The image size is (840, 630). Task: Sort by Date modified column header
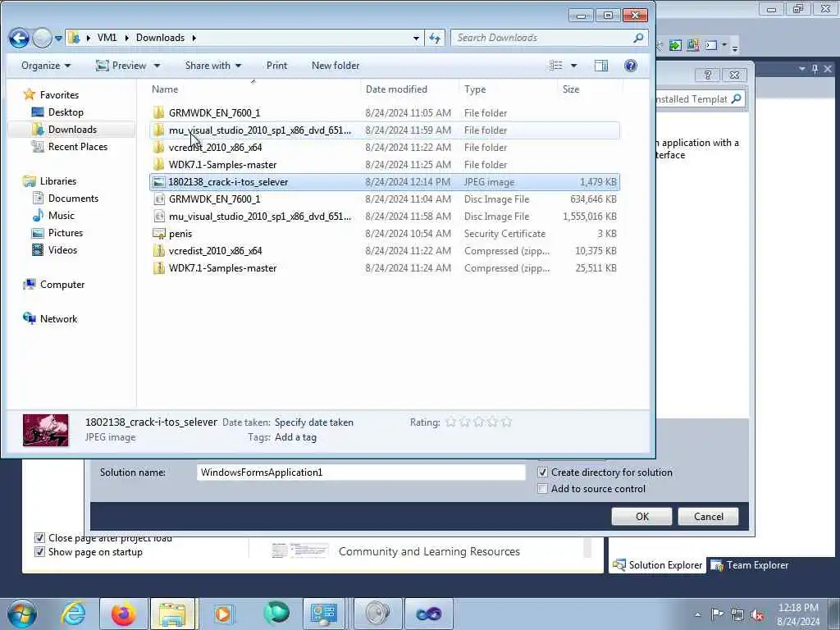click(x=396, y=89)
